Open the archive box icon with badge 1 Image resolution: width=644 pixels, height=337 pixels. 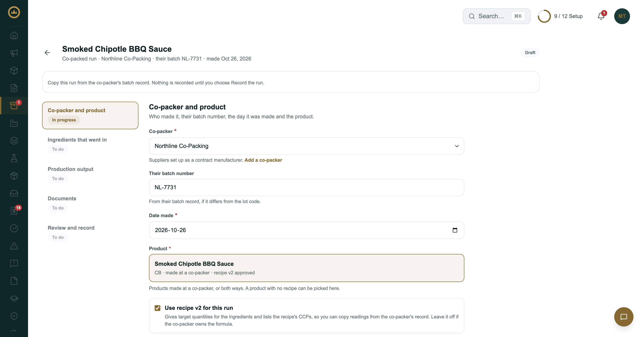(14, 105)
